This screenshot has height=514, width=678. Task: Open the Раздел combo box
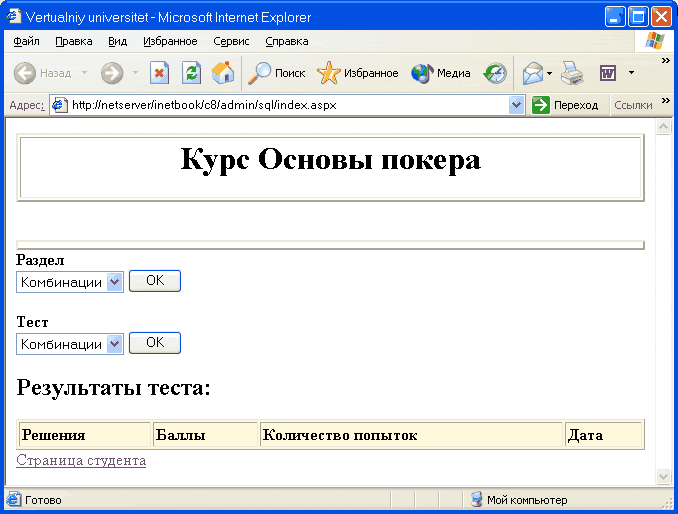(x=70, y=282)
